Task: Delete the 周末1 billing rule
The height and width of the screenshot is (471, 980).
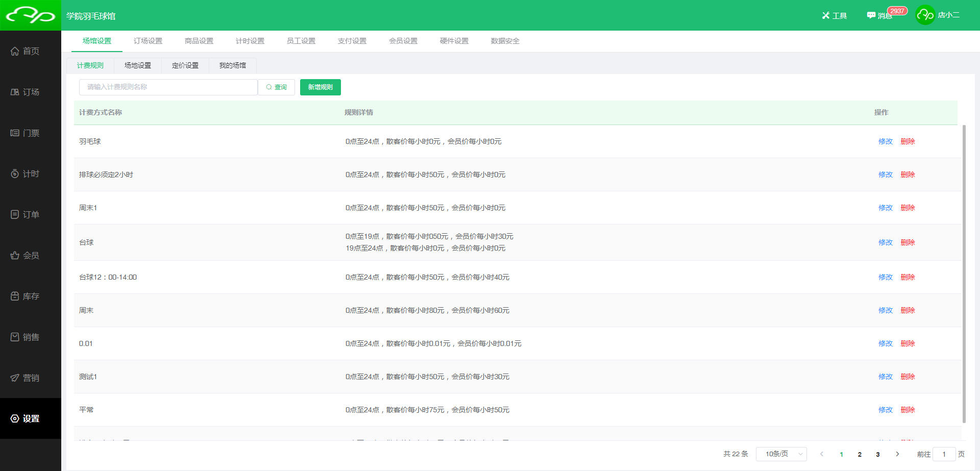Action: click(x=908, y=208)
